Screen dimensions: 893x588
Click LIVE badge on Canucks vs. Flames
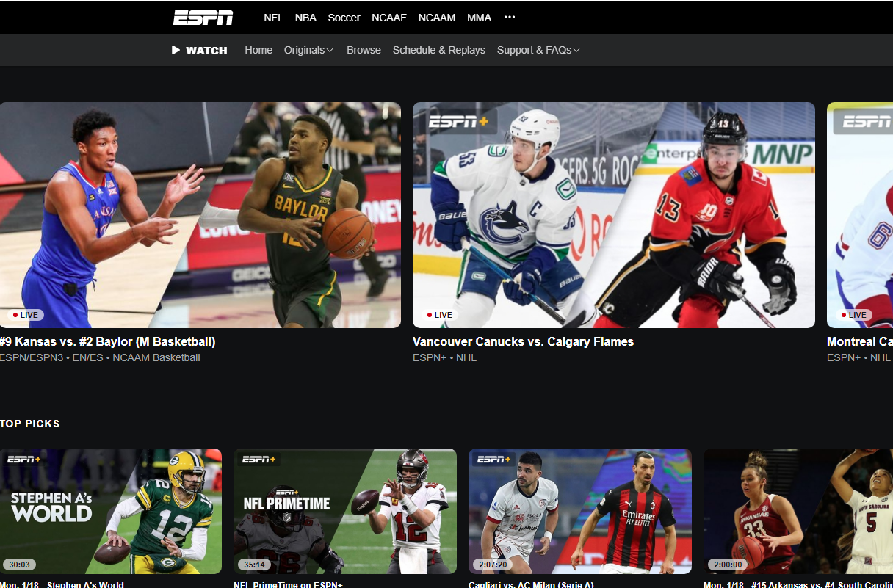point(439,315)
